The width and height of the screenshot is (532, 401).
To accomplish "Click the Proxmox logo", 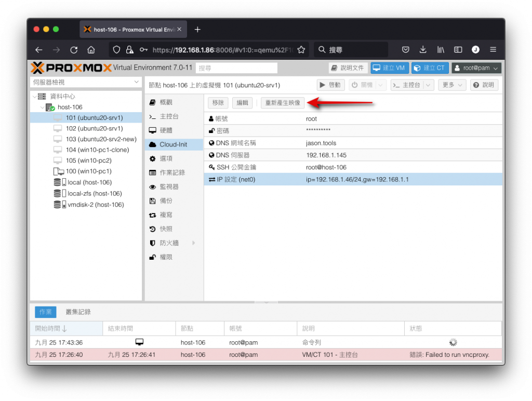I will 71,68.
